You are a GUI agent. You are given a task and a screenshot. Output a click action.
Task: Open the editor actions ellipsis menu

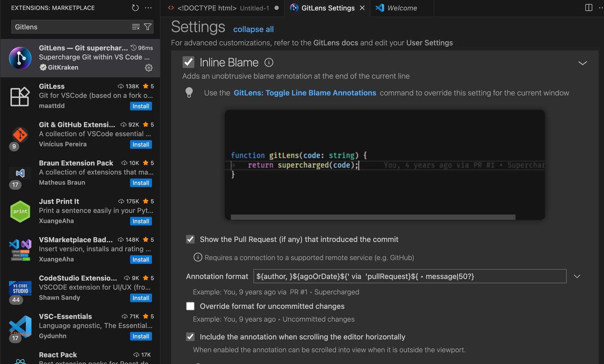tap(599, 8)
